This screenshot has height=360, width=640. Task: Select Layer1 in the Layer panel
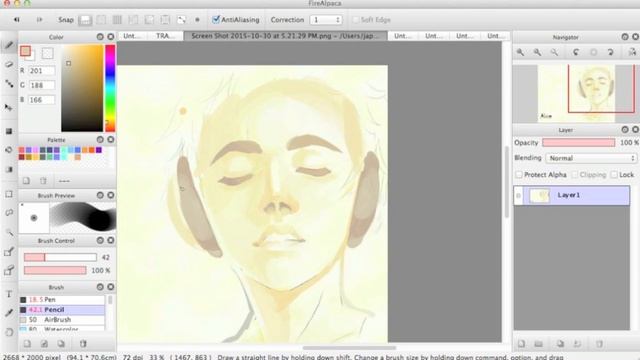pyautogui.click(x=572, y=196)
